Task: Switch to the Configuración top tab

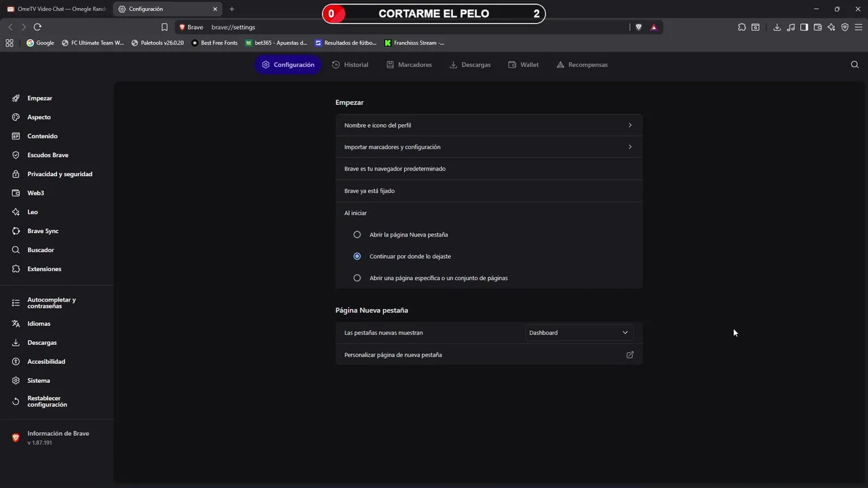Action: pos(288,64)
